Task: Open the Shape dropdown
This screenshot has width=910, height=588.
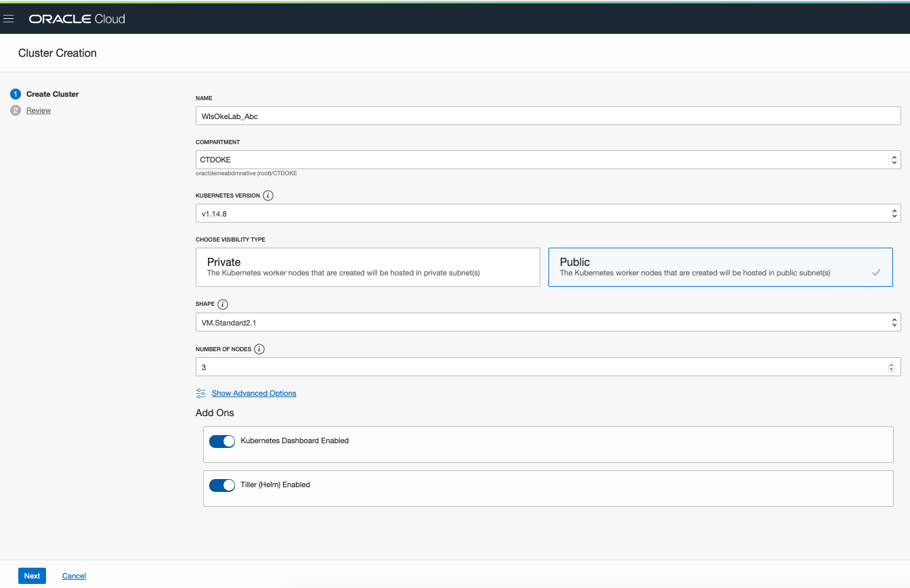Action: 548,323
